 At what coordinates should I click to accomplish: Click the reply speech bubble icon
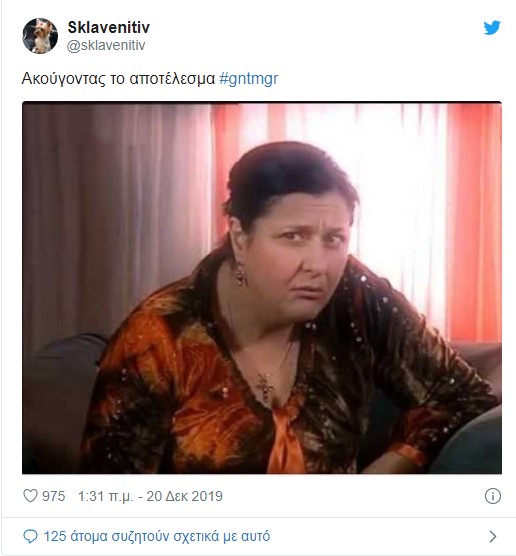point(30,536)
